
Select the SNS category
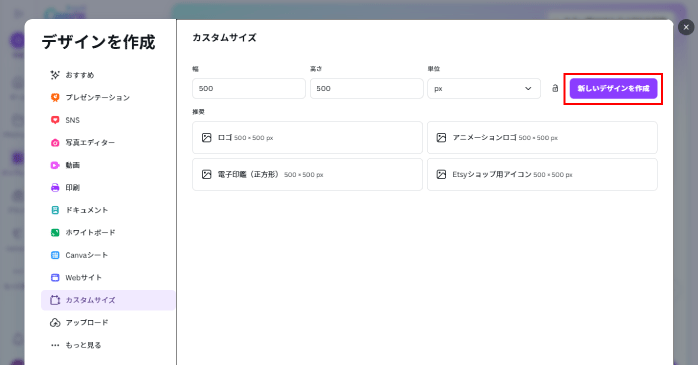click(108, 120)
